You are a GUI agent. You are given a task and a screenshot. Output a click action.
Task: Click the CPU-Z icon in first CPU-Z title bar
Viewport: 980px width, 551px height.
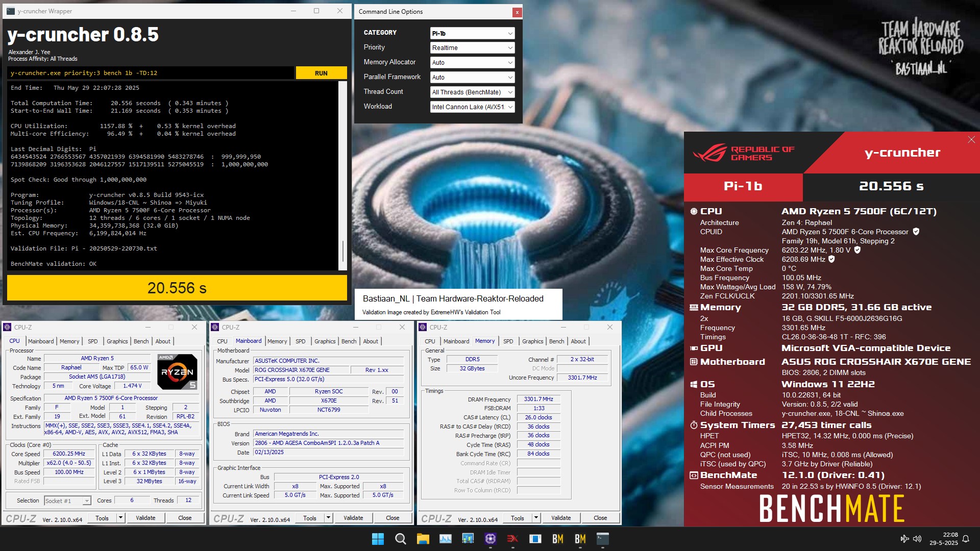pos(8,327)
